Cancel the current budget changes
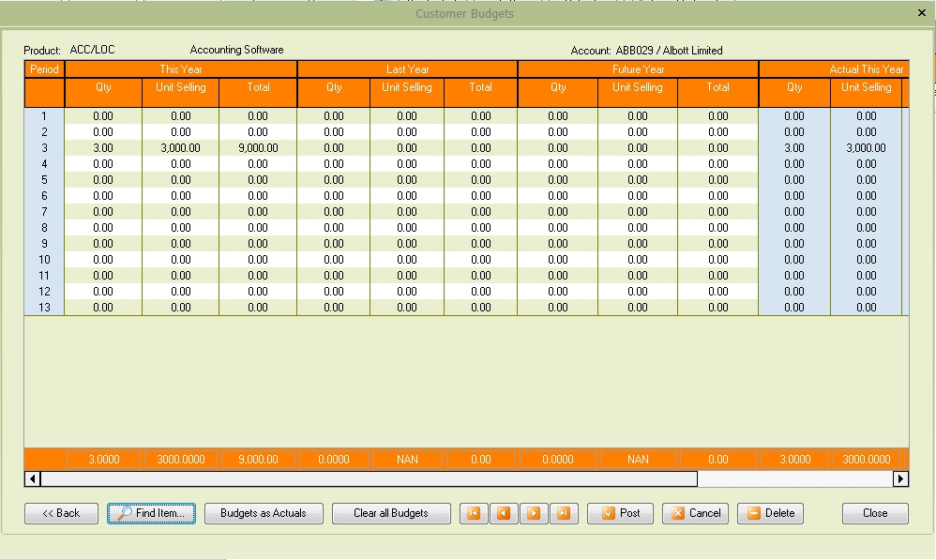This screenshot has width=936, height=560. point(695,513)
